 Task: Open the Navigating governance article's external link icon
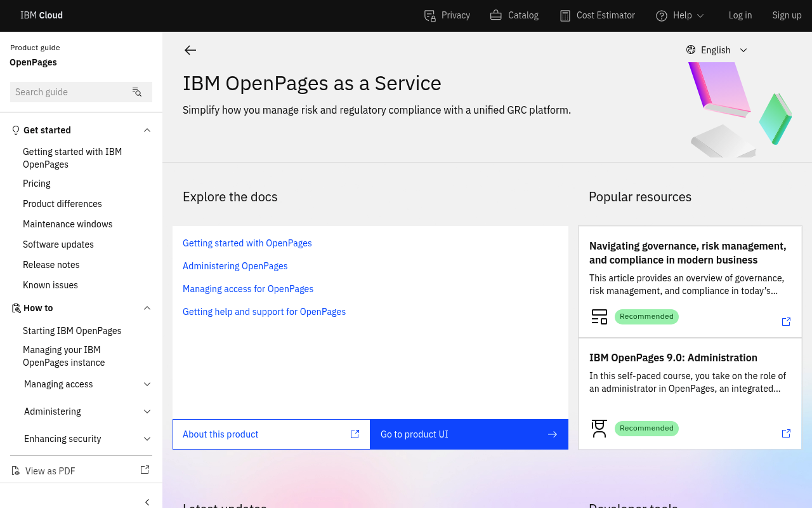pyautogui.click(x=786, y=322)
